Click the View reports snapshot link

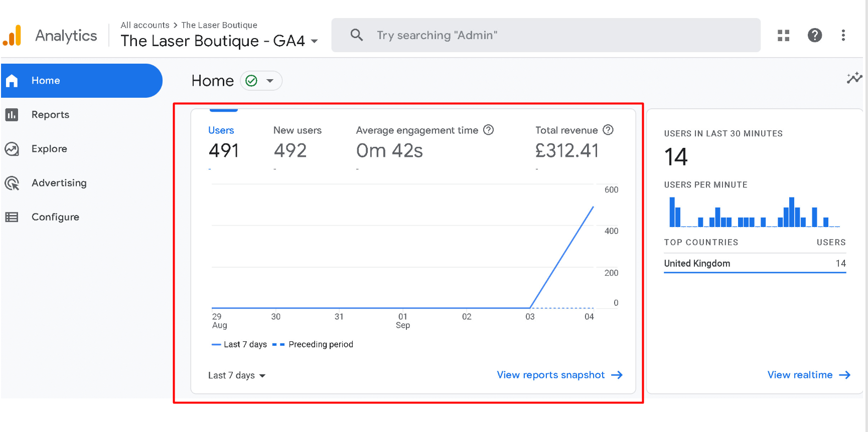click(x=559, y=375)
